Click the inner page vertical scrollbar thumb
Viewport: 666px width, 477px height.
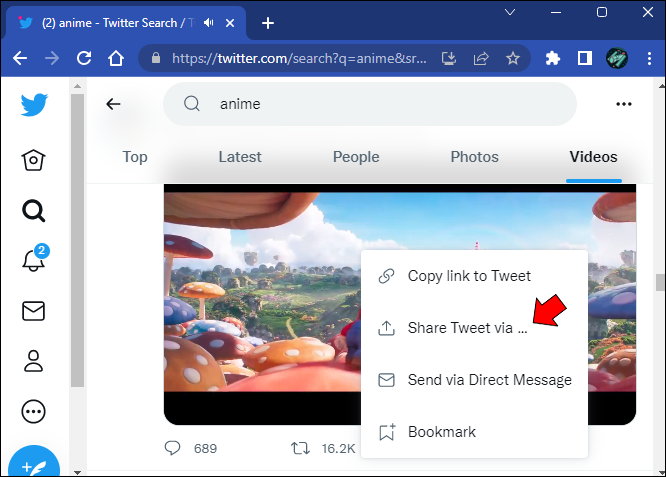[x=77, y=240]
